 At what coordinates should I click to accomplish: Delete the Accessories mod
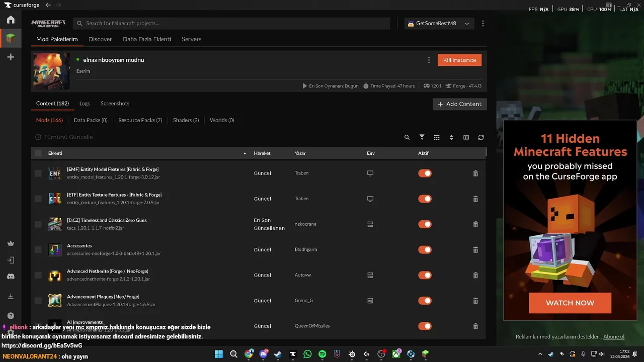coord(475,250)
